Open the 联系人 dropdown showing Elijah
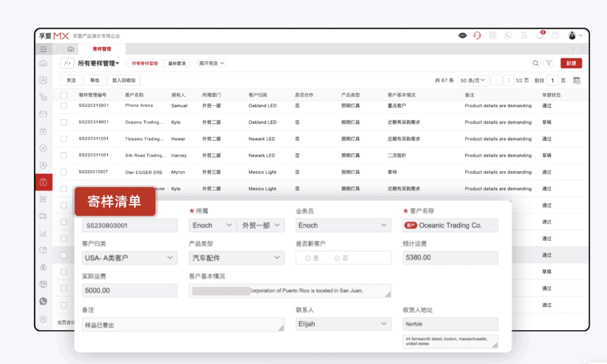607x364 pixels. coord(343,324)
